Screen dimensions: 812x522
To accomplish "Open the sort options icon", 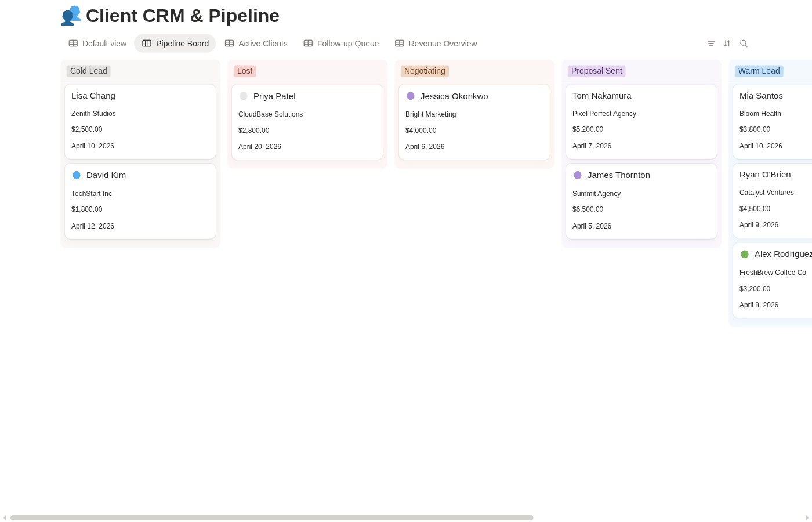I will click(x=727, y=43).
